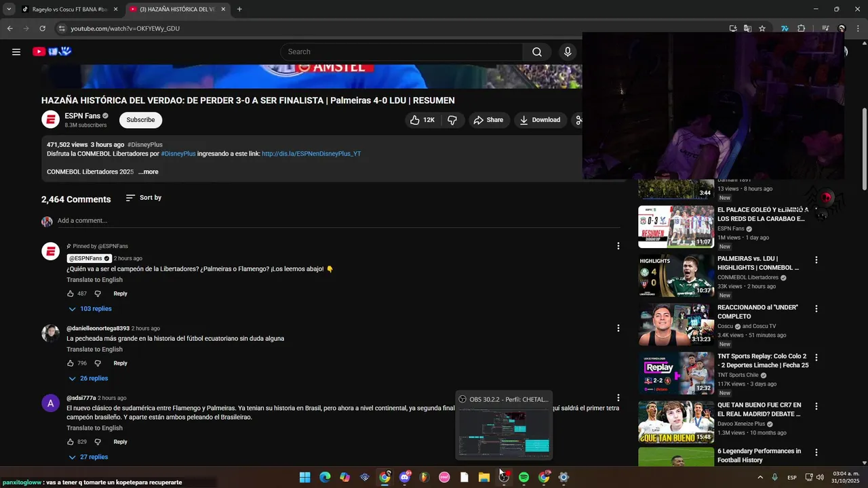Open Chrome media controls icon
868x488 pixels.
(x=825, y=28)
